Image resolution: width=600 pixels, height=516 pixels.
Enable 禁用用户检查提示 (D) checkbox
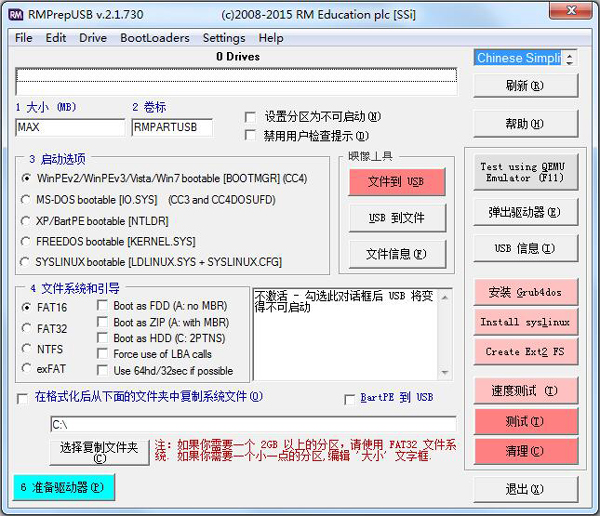pos(251,135)
